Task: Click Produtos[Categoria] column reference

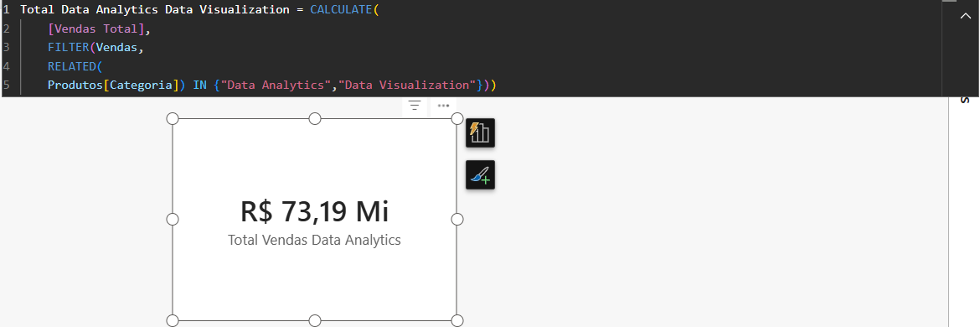Action: 113,85
